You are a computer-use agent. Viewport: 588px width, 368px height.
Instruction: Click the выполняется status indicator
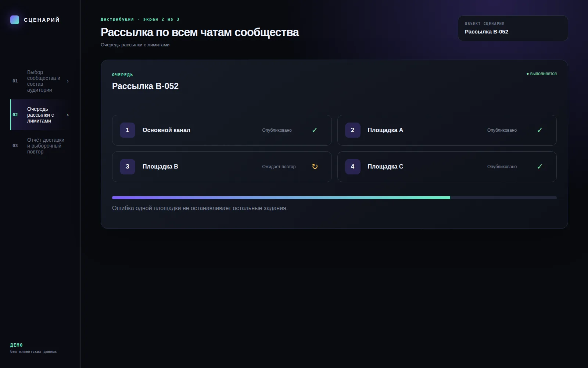coord(541,74)
